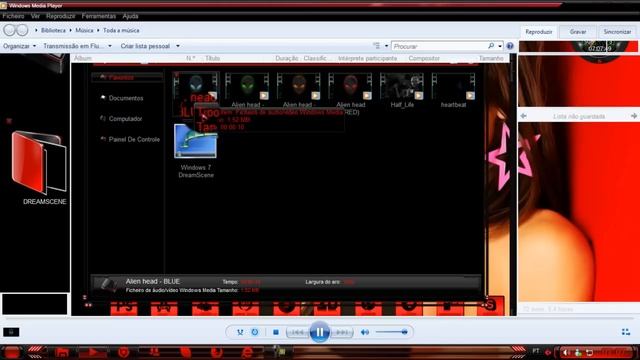This screenshot has width=640, height=360.
Task: Go to Toda a música in the breadcrumb
Action: pyautogui.click(x=121, y=30)
